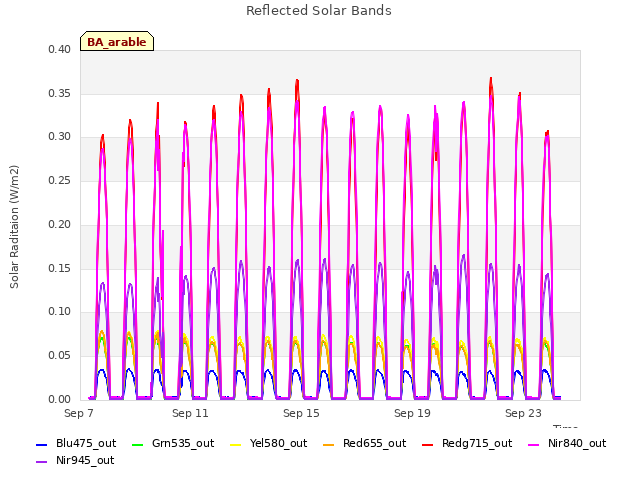
Task: Click the magenta Nir840_out legend color marker
Action: click(534, 444)
